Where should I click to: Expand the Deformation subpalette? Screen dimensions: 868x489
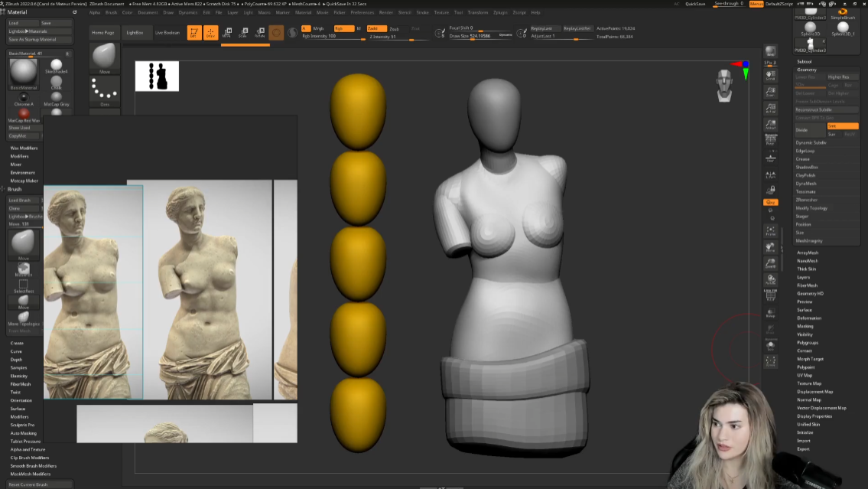pos(809,318)
